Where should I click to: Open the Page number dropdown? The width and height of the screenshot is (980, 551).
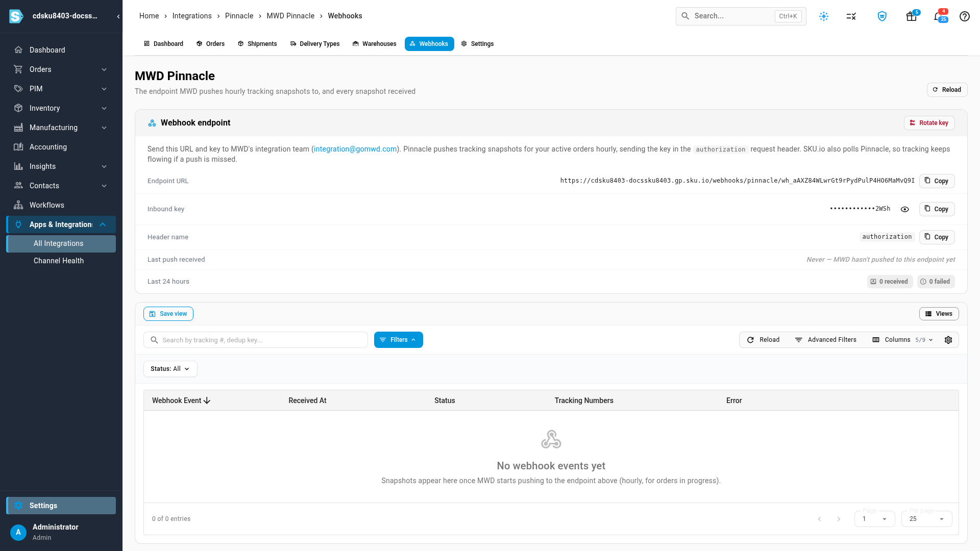tap(875, 519)
